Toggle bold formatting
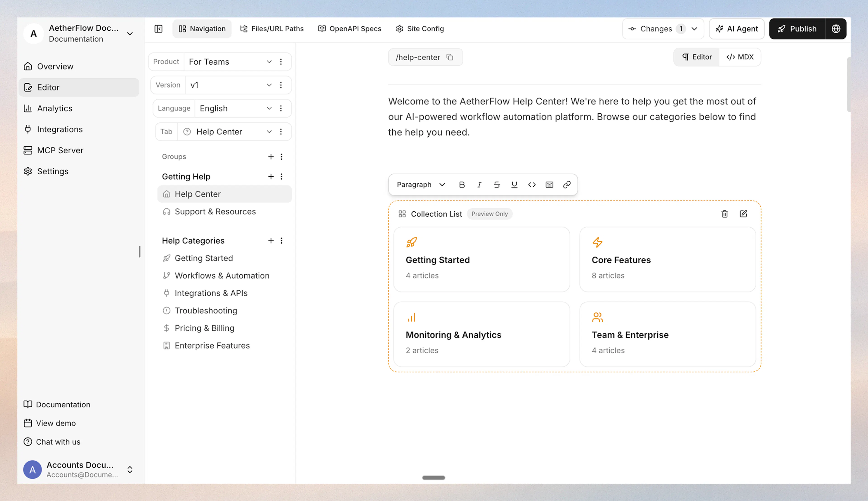868x501 pixels. [462, 185]
